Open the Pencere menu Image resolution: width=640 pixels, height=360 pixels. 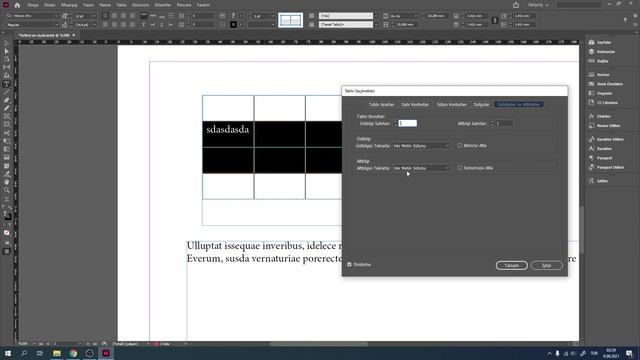[x=184, y=5]
